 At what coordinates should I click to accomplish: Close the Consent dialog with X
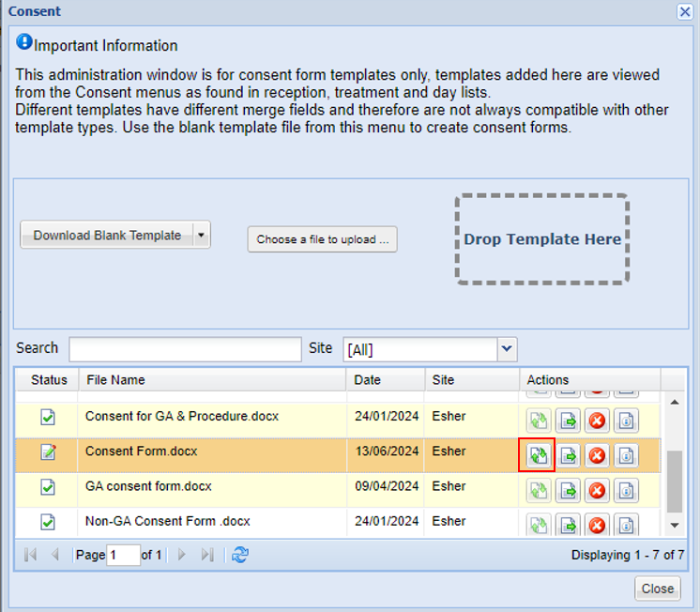685,11
